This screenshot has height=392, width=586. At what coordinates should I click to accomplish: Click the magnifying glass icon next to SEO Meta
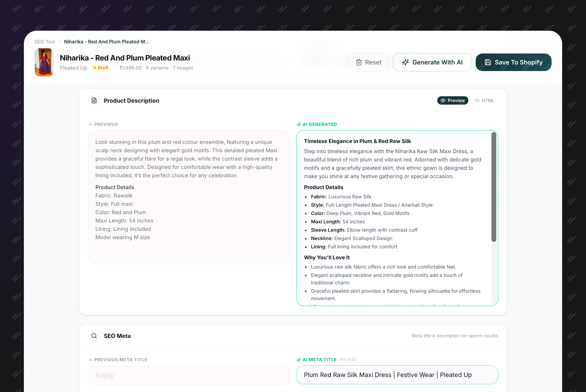[x=94, y=336]
